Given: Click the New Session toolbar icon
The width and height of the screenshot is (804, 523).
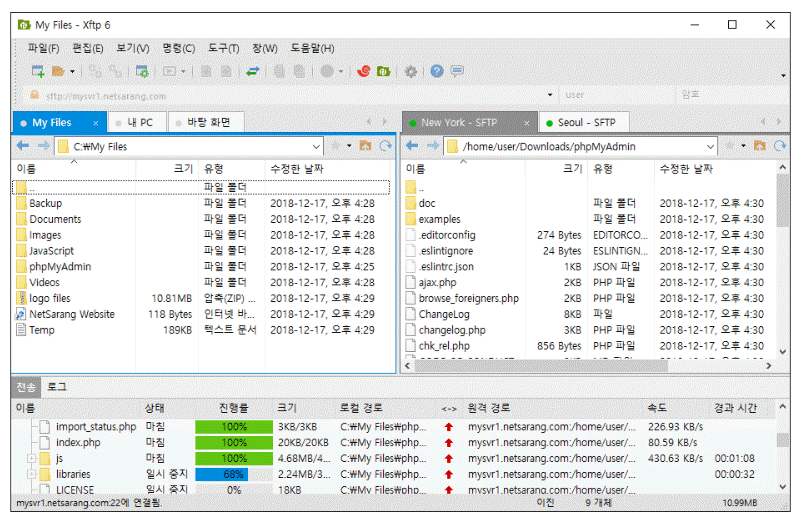Looking at the screenshot, I should click(38, 71).
